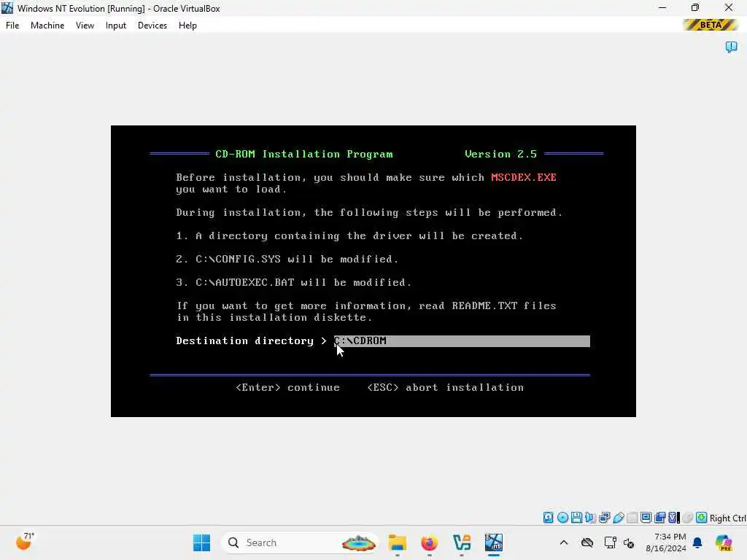Click the Version 2.5 text

pos(500,155)
